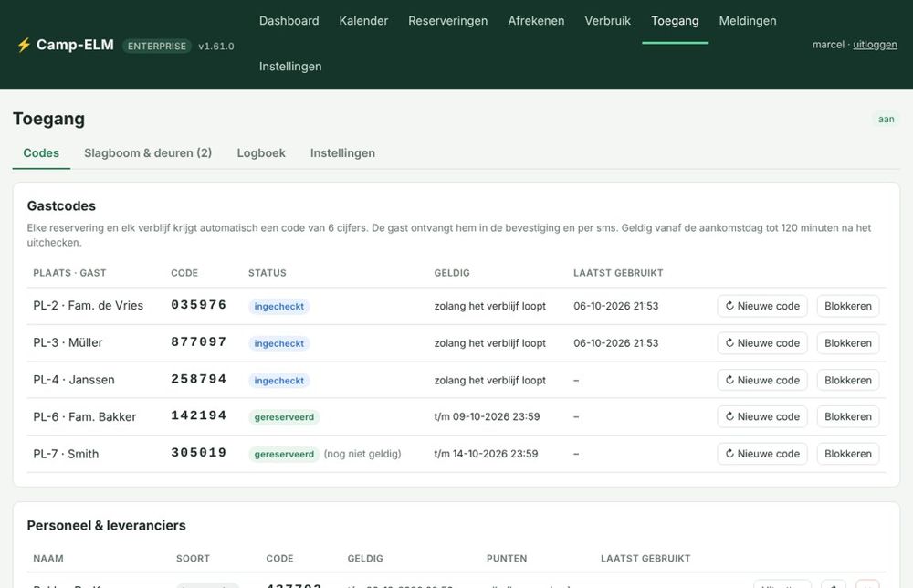Generate Nieuwe code for PL-3 Müller
Screen dimensions: 913x588
pos(761,343)
